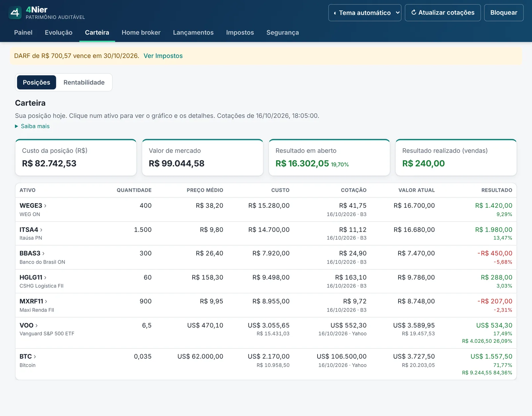Image resolution: width=532 pixels, height=416 pixels.
Task: Click VOO current value US$ 3.589,95
Action: (414, 325)
